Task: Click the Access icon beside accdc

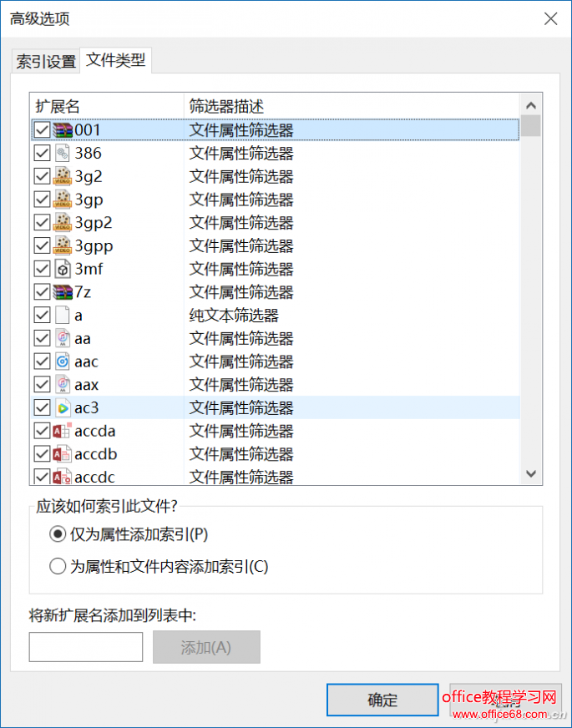Action: 63,477
